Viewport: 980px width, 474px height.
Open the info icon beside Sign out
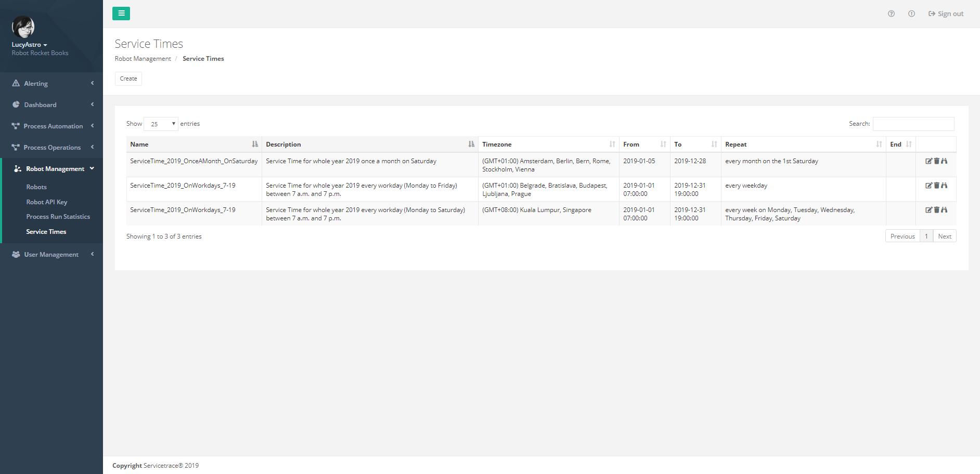click(911, 14)
